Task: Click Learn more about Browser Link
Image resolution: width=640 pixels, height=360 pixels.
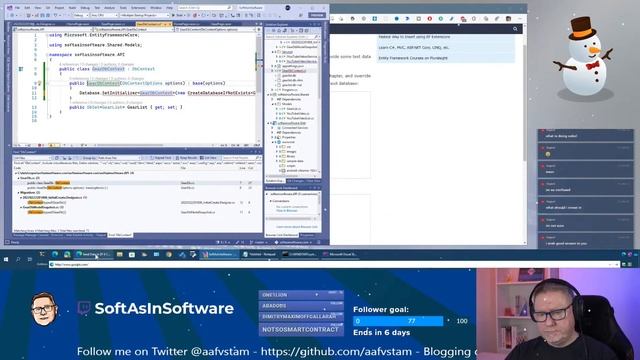Action: coord(297,227)
